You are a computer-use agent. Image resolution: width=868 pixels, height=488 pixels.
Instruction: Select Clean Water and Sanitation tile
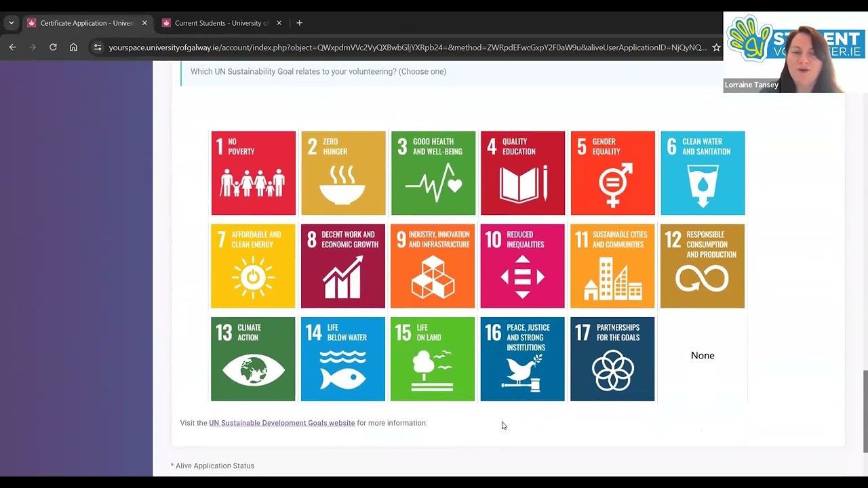point(703,173)
